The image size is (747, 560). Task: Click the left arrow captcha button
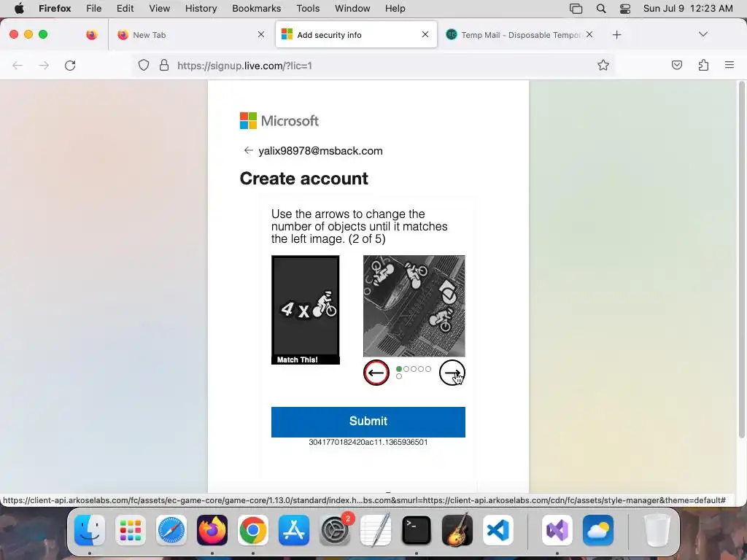tap(376, 373)
